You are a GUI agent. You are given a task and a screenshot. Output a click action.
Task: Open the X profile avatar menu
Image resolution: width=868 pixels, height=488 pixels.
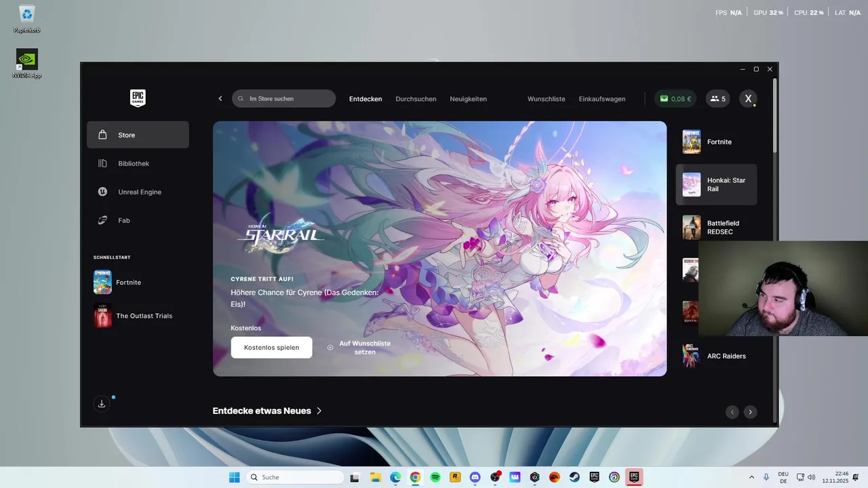coord(748,99)
